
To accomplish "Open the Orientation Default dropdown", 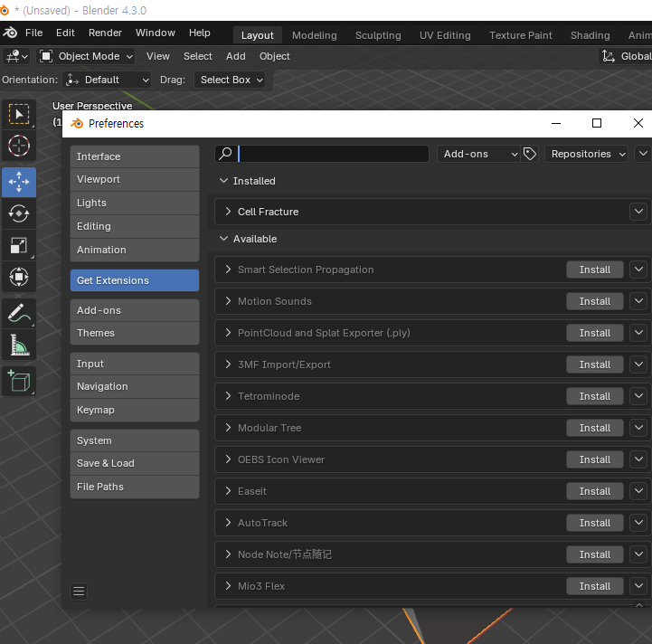I will tap(107, 80).
